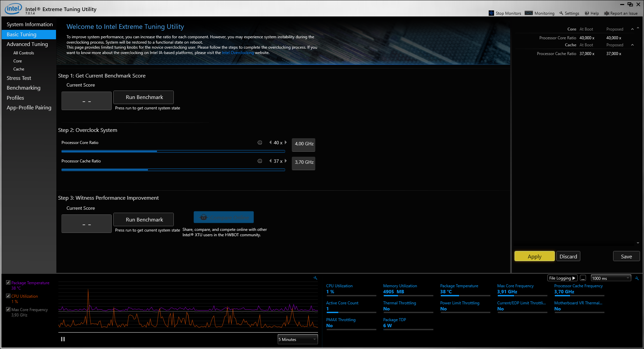Image resolution: width=644 pixels, height=349 pixels.
Task: Click the Processor Core Ratio info icon
Action: pos(260,143)
